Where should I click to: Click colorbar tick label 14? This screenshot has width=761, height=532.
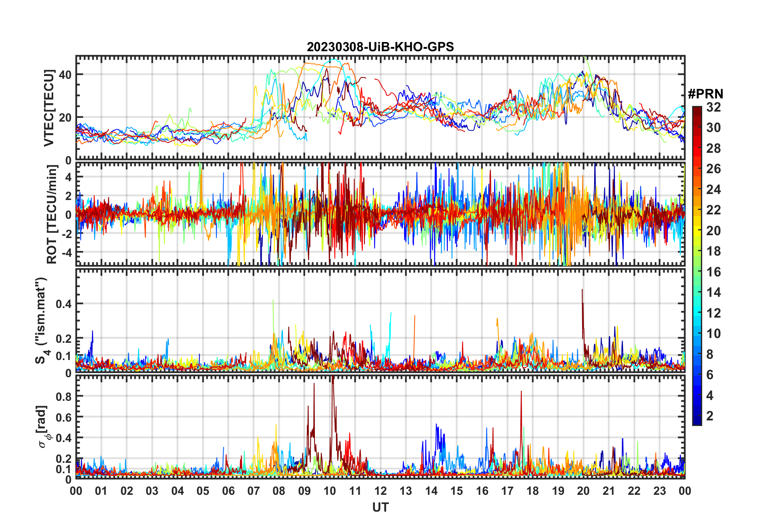(x=713, y=292)
